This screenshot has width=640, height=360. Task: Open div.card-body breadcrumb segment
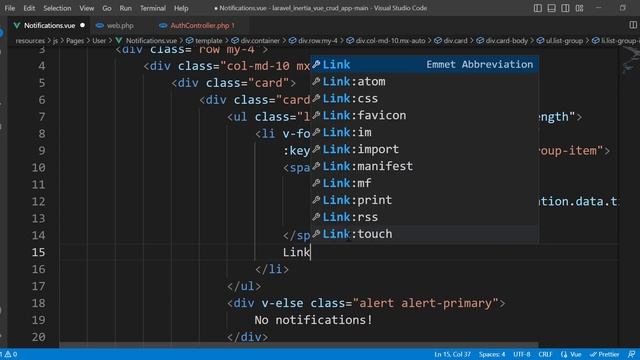pos(502,41)
